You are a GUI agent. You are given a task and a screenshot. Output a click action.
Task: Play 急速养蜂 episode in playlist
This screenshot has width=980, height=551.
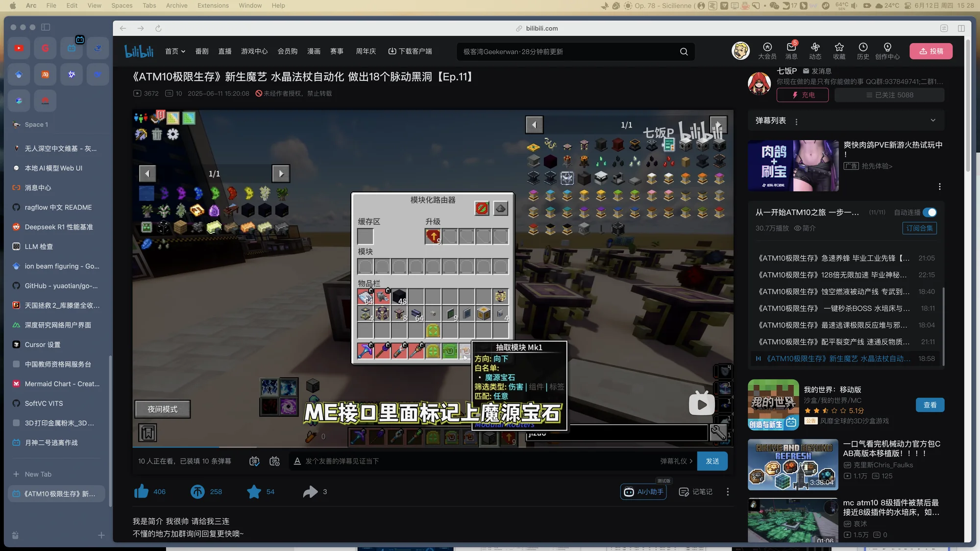click(x=846, y=258)
